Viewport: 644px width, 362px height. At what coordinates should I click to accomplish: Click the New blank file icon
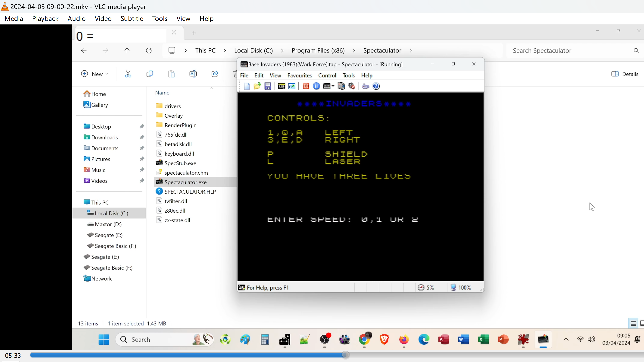click(247, 86)
